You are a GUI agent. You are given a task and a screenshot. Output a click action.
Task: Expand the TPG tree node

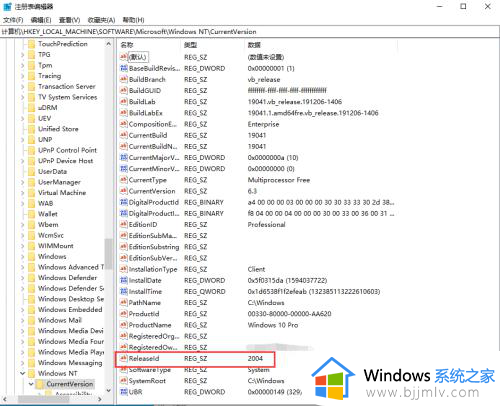23,55
